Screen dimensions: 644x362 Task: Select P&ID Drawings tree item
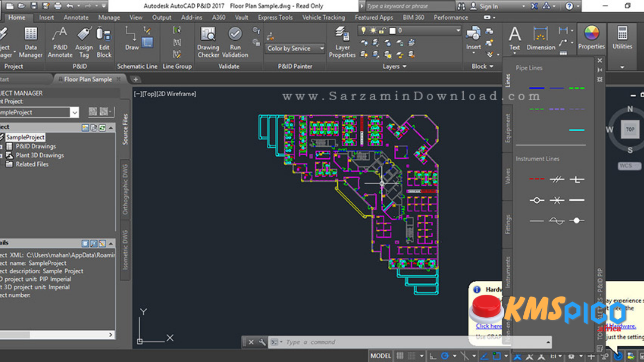coord(35,146)
